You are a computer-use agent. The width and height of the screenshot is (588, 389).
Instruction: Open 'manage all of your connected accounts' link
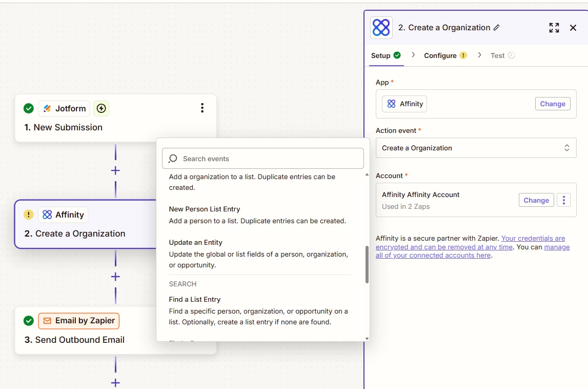[x=473, y=251]
